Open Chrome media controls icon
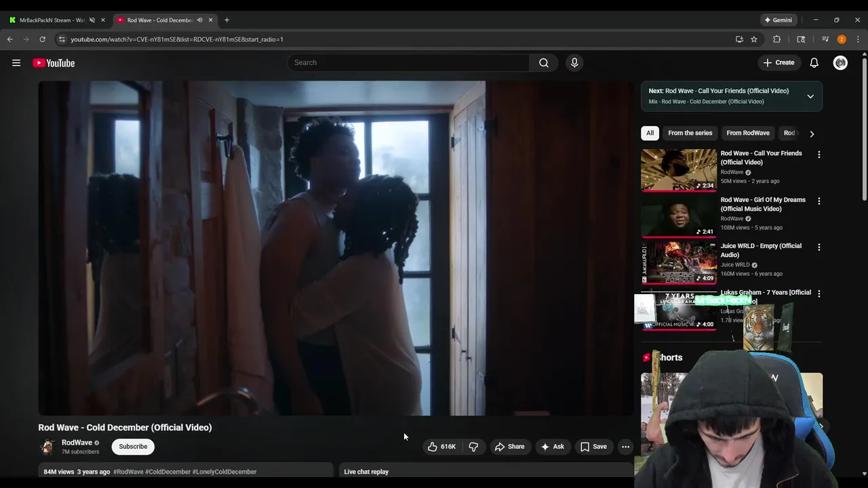This screenshot has height=488, width=868. [825, 39]
